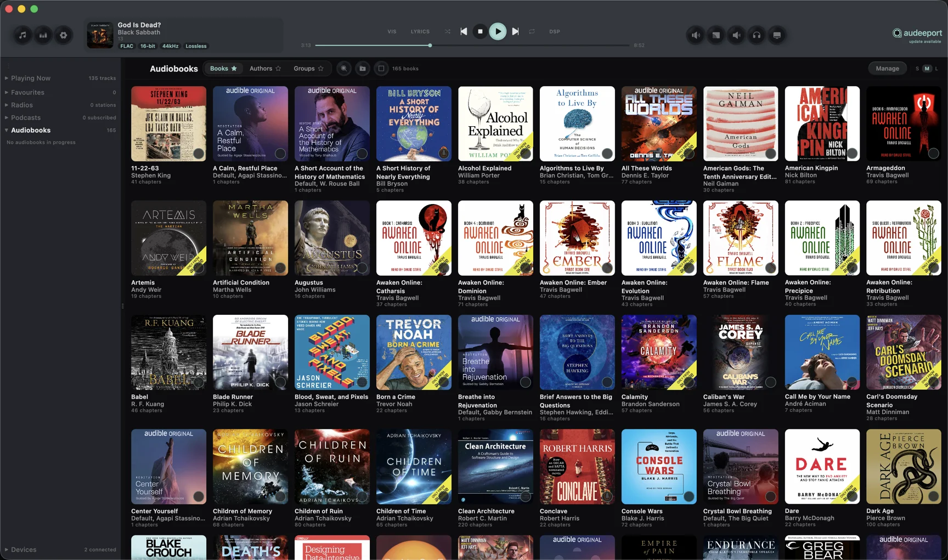Click the Stephen King author name
Screen dimensions: 948x560
click(x=151, y=176)
